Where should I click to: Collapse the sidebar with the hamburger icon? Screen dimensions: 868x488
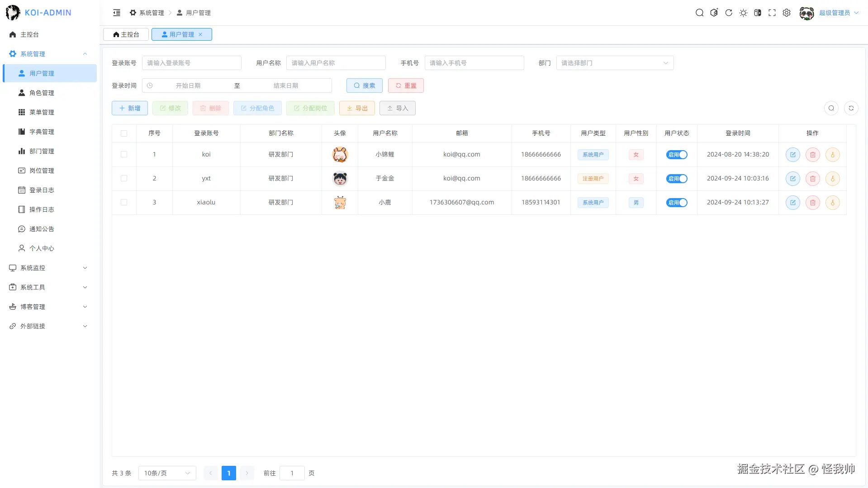pos(117,13)
